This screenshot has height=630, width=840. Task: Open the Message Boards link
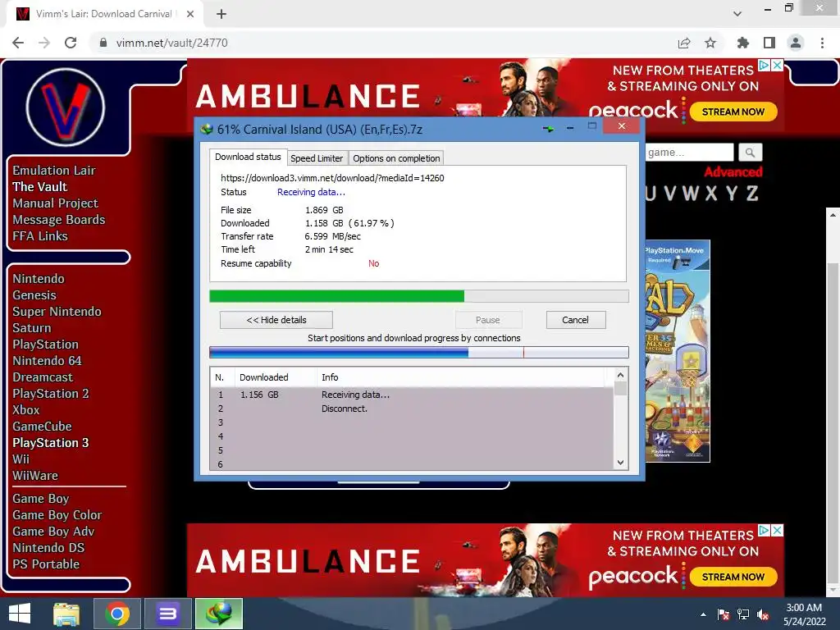(59, 220)
